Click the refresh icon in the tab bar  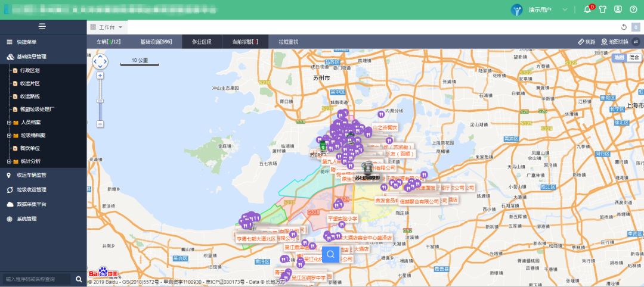[624, 27]
